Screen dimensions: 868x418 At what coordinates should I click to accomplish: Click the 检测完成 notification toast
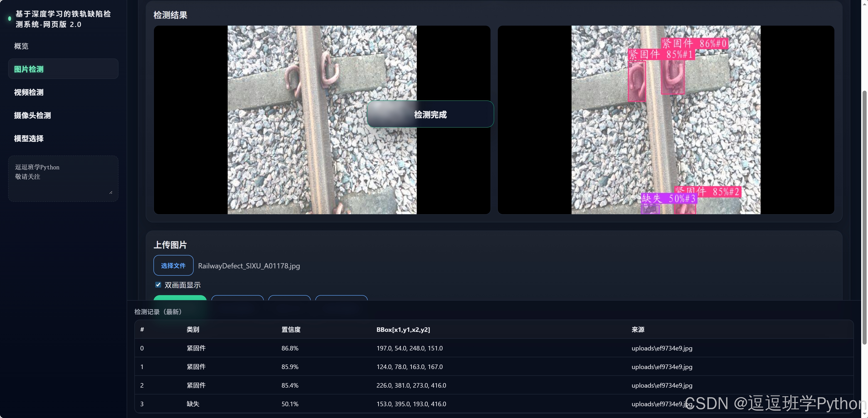pos(430,114)
